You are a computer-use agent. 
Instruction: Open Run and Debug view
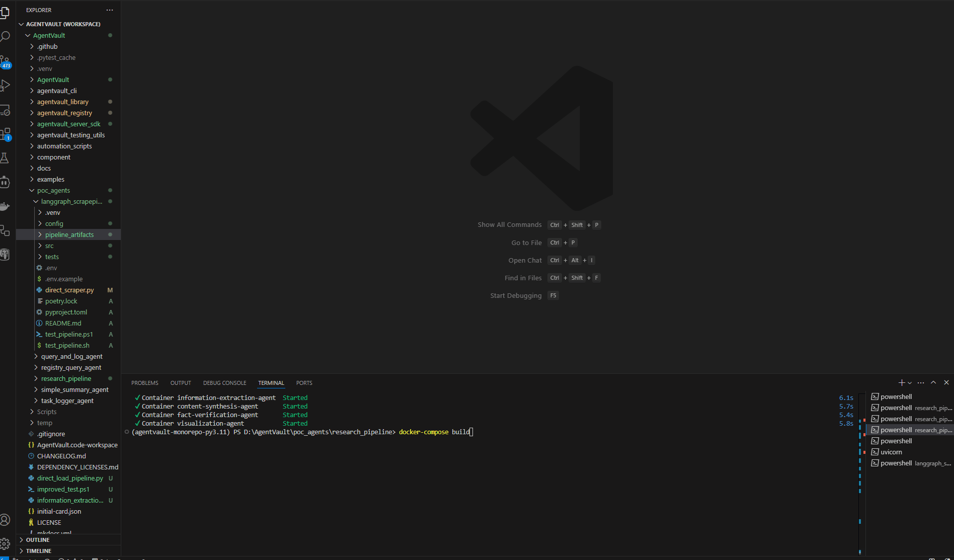tap(5, 86)
